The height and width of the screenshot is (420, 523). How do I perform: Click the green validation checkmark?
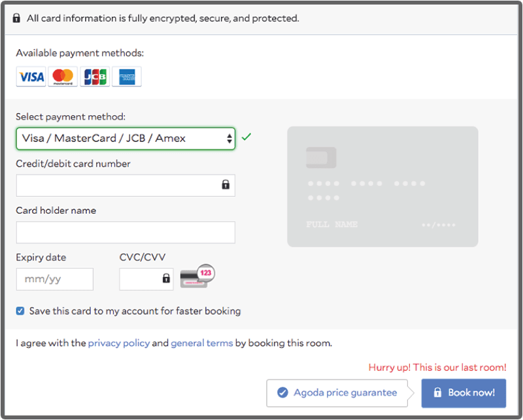(x=246, y=137)
